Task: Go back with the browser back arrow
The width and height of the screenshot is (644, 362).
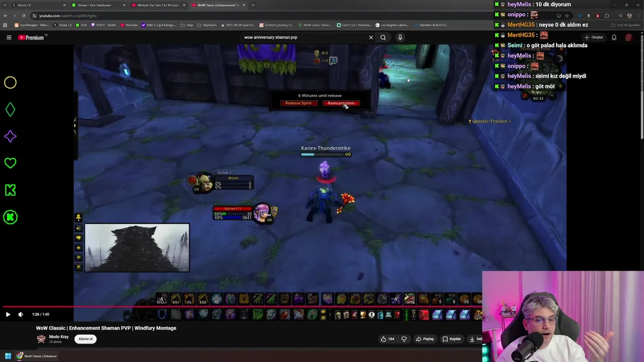Action: [5, 16]
